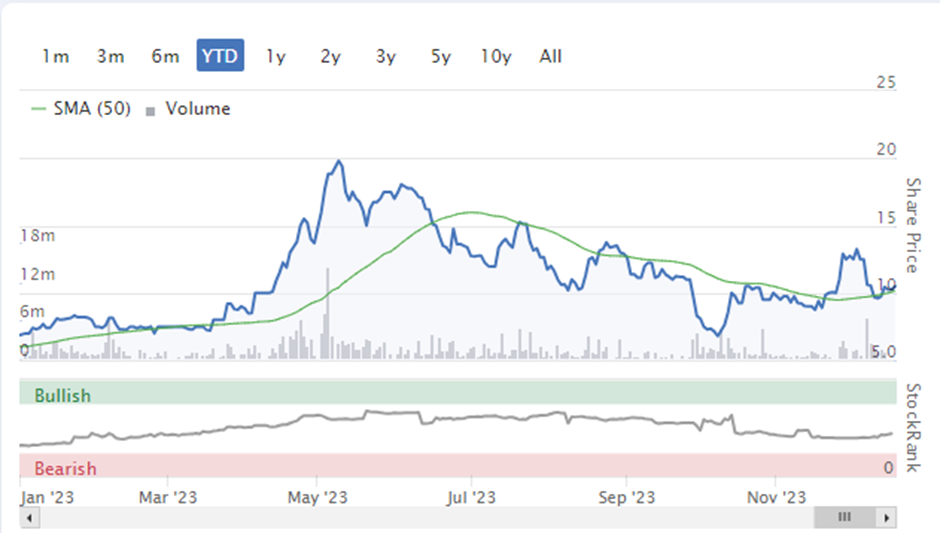The width and height of the screenshot is (940, 533).
Task: Toggle the Volume legend series
Action: (x=188, y=109)
